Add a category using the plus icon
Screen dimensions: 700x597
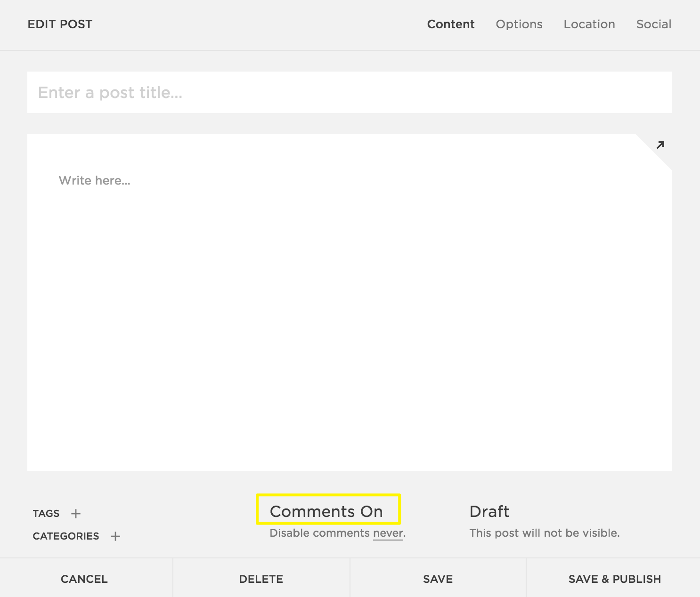115,536
